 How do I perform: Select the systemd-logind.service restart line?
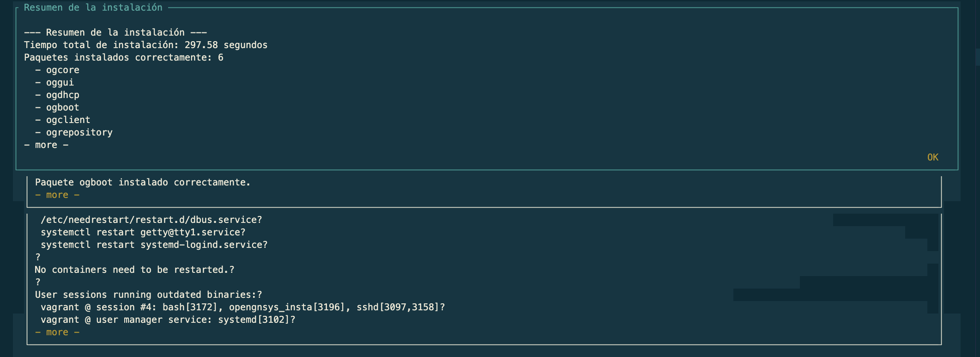click(154, 245)
